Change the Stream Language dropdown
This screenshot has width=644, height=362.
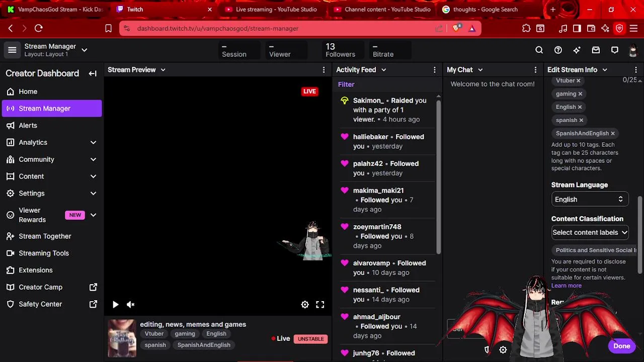click(x=589, y=200)
